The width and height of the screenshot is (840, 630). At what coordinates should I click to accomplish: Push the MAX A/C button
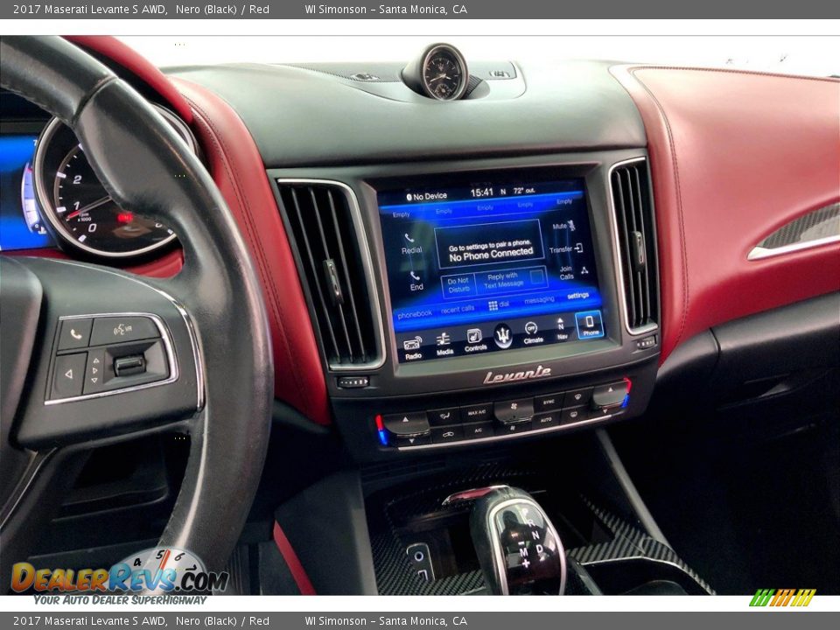[476, 412]
